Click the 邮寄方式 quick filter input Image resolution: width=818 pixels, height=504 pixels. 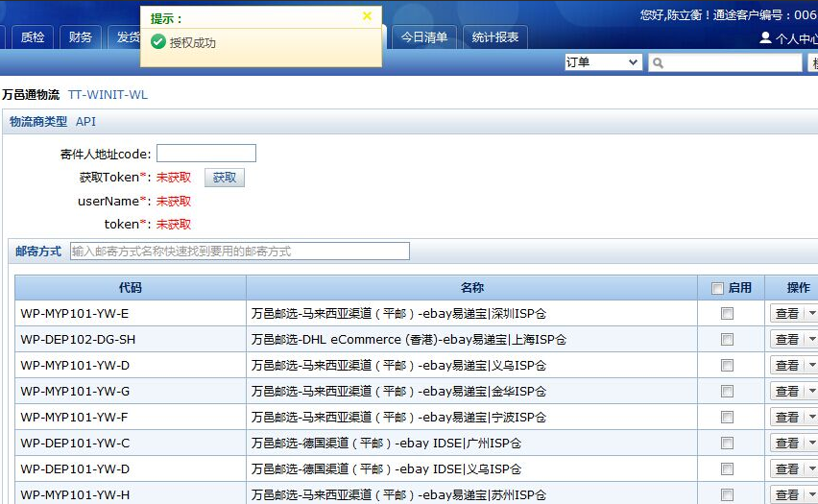[x=239, y=252]
